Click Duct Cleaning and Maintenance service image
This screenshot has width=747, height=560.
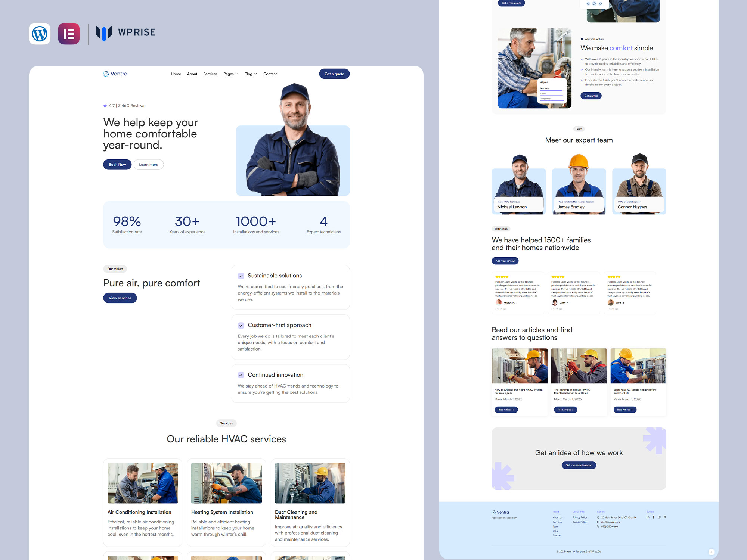click(x=310, y=483)
